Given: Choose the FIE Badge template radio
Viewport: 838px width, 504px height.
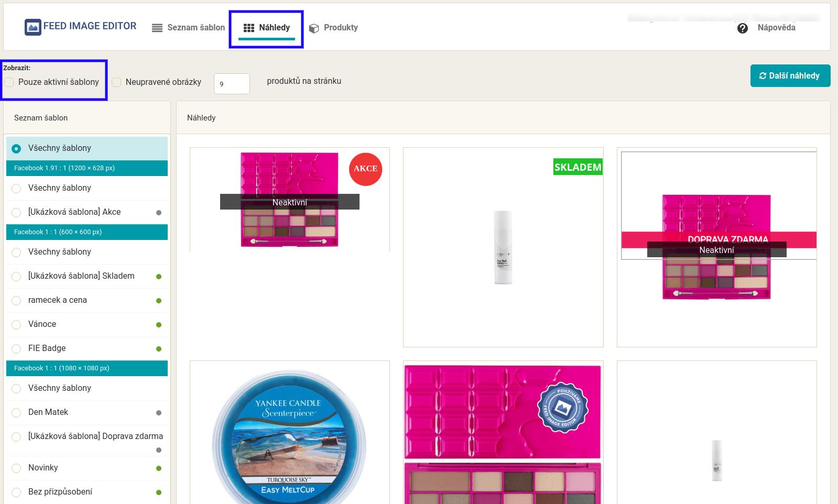Looking at the screenshot, I should 16,349.
